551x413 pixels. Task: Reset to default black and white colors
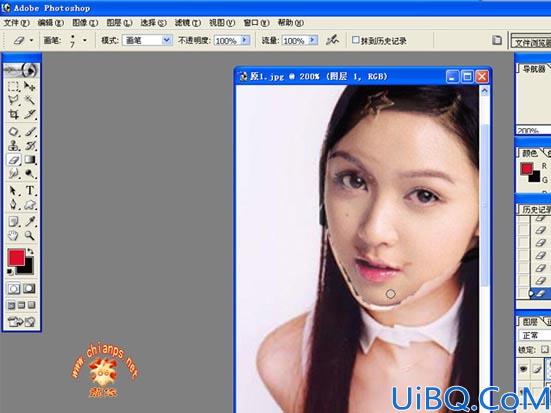coord(10,272)
